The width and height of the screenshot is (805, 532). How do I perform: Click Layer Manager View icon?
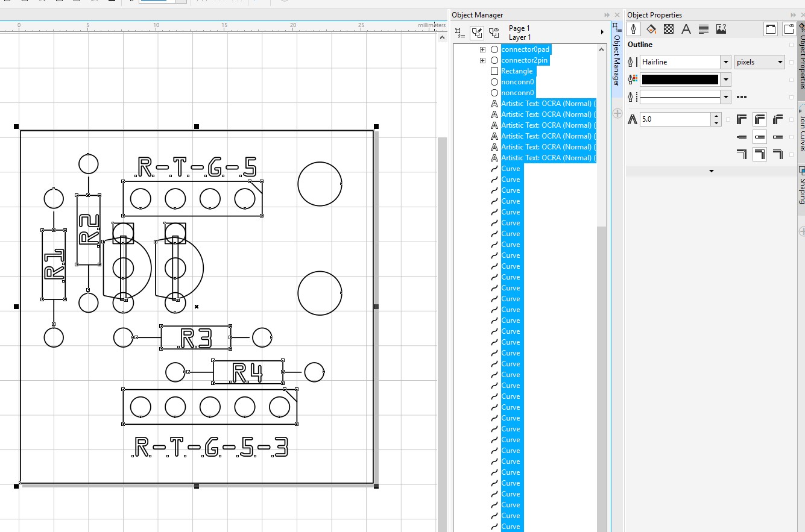[494, 33]
